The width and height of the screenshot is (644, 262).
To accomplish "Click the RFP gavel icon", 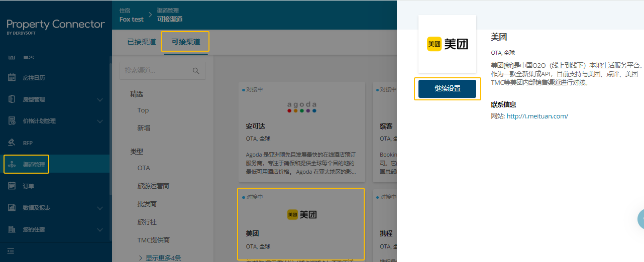I will (x=12, y=143).
